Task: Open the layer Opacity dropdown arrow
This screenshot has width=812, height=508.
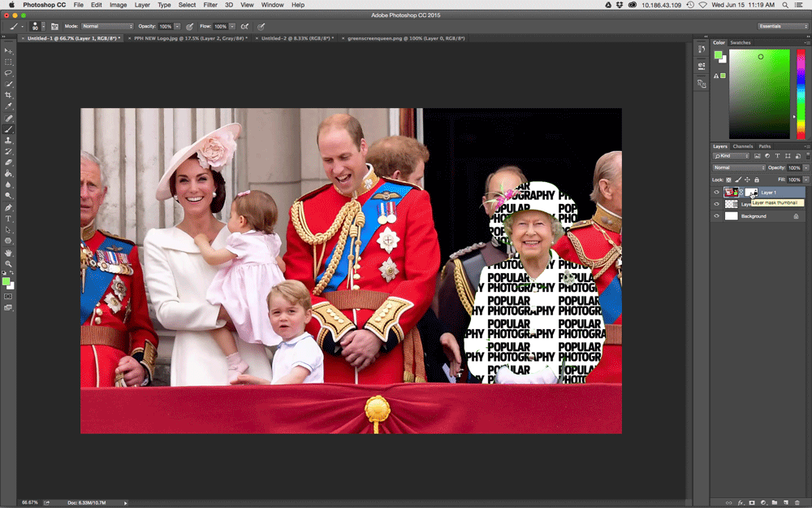Action: tap(806, 168)
